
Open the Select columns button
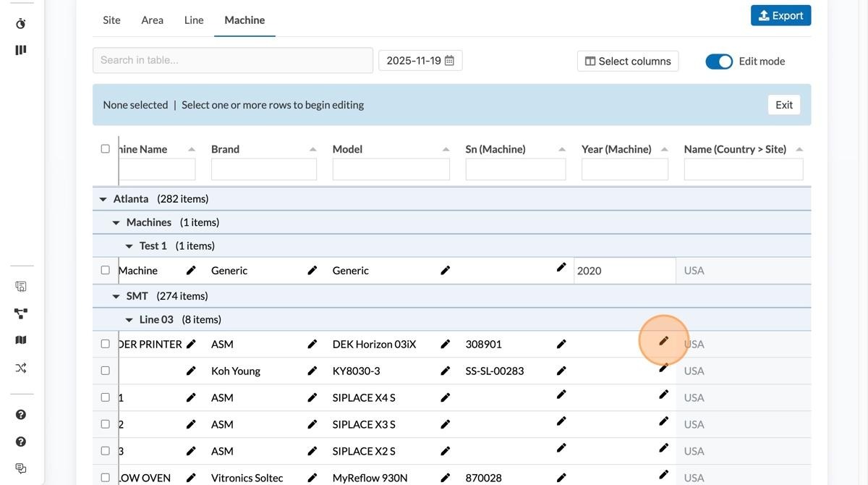pyautogui.click(x=628, y=62)
